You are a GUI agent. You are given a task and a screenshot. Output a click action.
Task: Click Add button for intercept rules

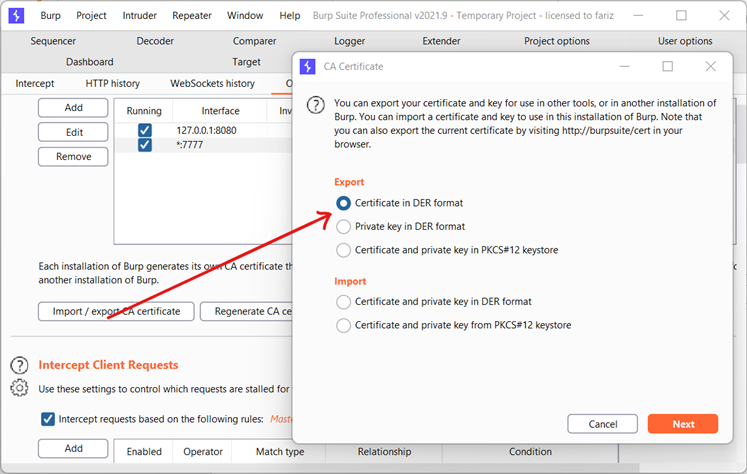point(73,449)
